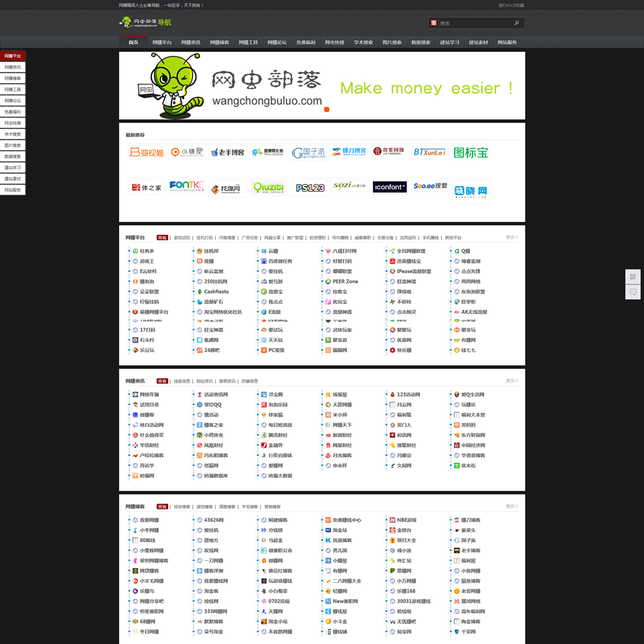
Task: Open the 首页 navigation tab
Action: pos(133,43)
